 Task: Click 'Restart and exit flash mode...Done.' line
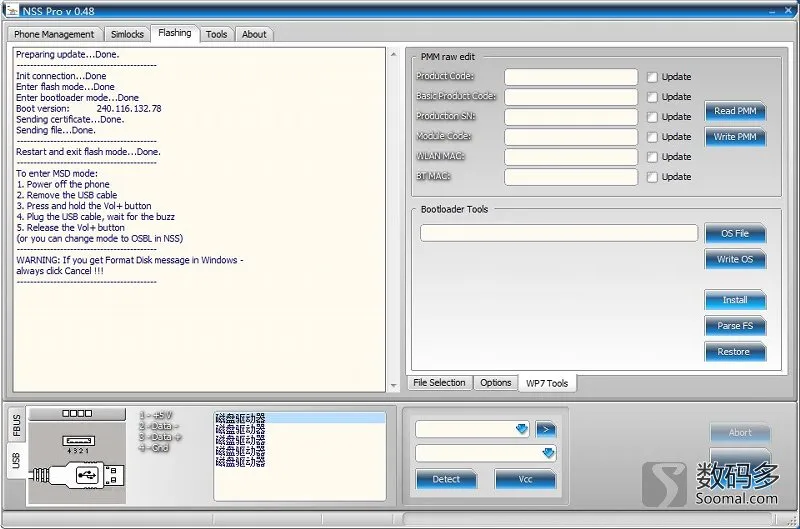coord(88,152)
